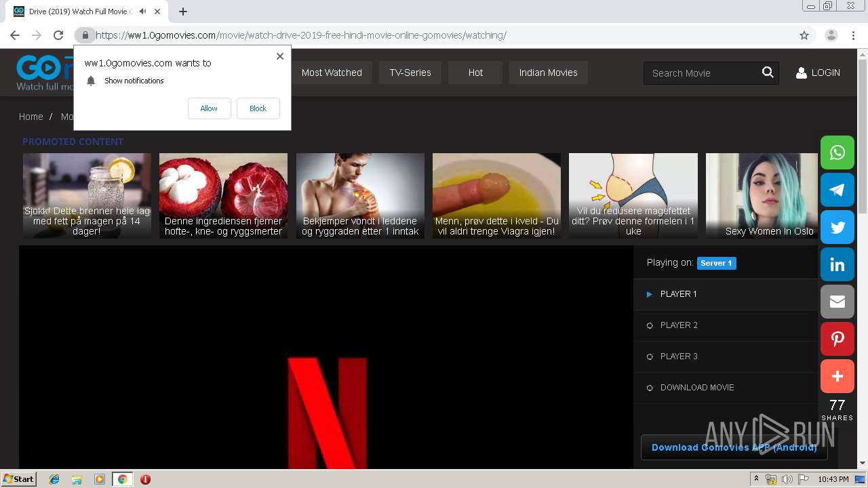Share page via Twitter icon
Image resolution: width=868 pixels, height=488 pixels.
tap(837, 227)
